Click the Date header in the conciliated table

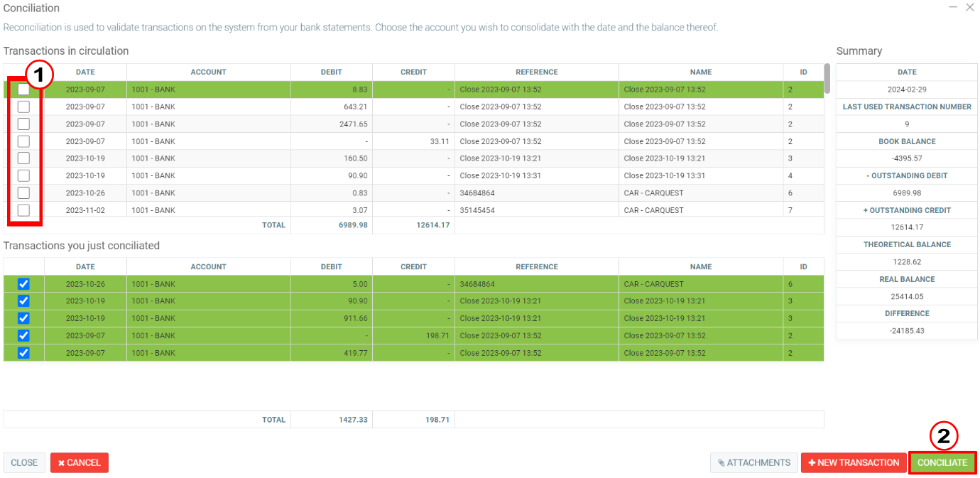(85, 267)
